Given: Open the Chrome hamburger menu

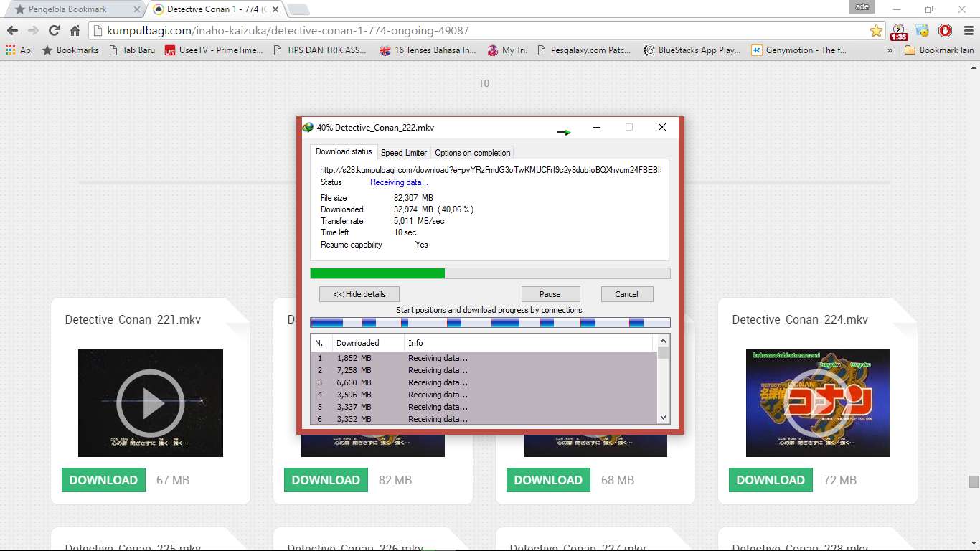Looking at the screenshot, I should pyautogui.click(x=967, y=31).
